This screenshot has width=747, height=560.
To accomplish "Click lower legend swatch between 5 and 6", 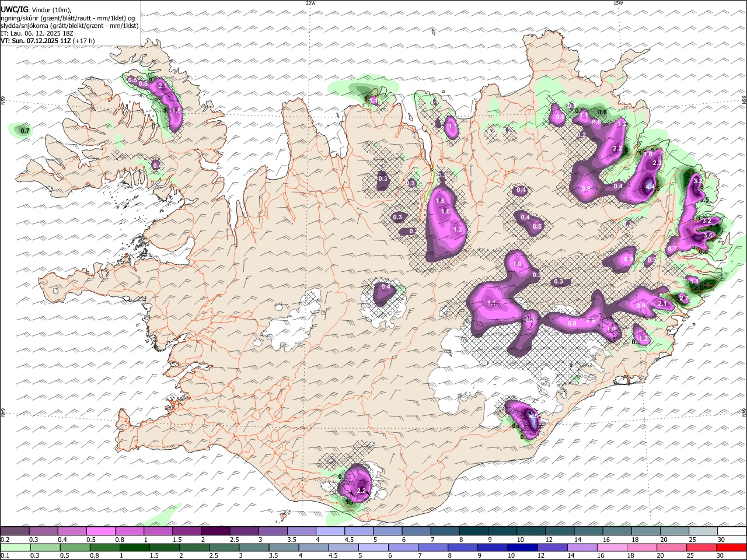I will click(372, 548).
